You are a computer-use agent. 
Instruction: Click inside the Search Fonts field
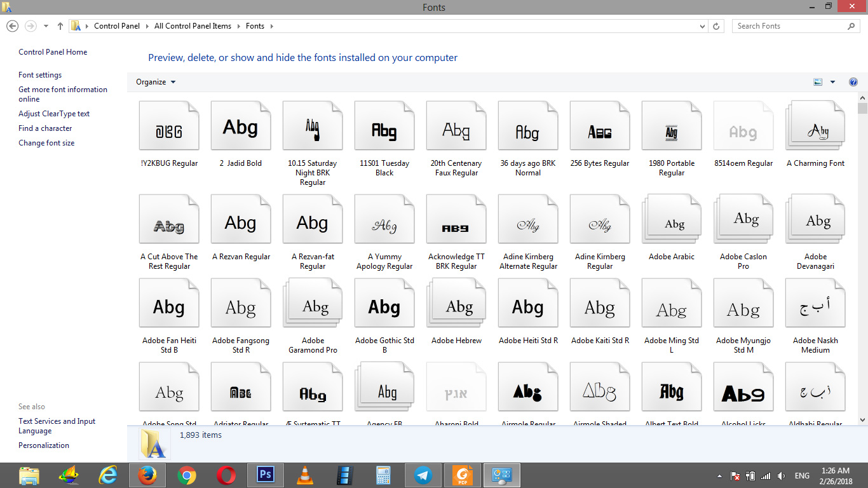point(790,26)
